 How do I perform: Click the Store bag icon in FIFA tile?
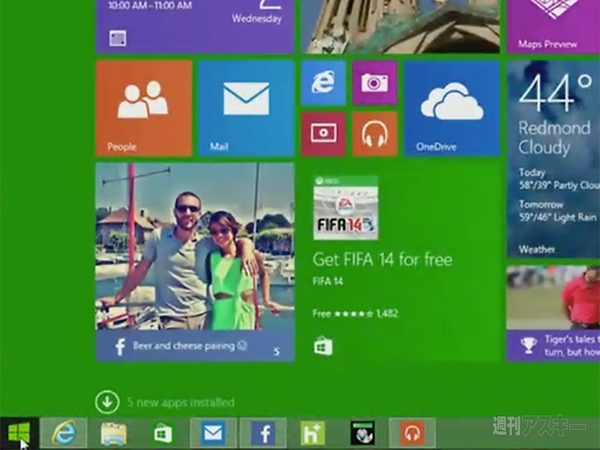click(x=323, y=346)
